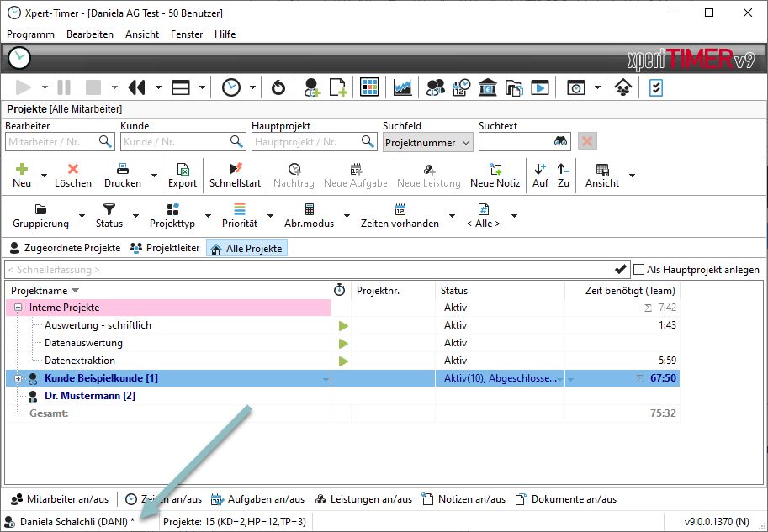Viewport: 768px width, 532px height.
Task: Click the Export to Excel icon
Action: (x=182, y=169)
